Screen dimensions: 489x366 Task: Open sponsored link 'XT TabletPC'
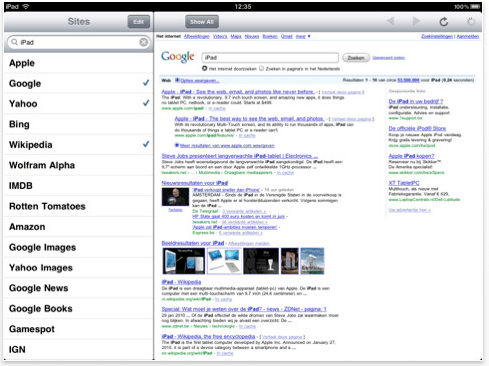pyautogui.click(x=404, y=183)
